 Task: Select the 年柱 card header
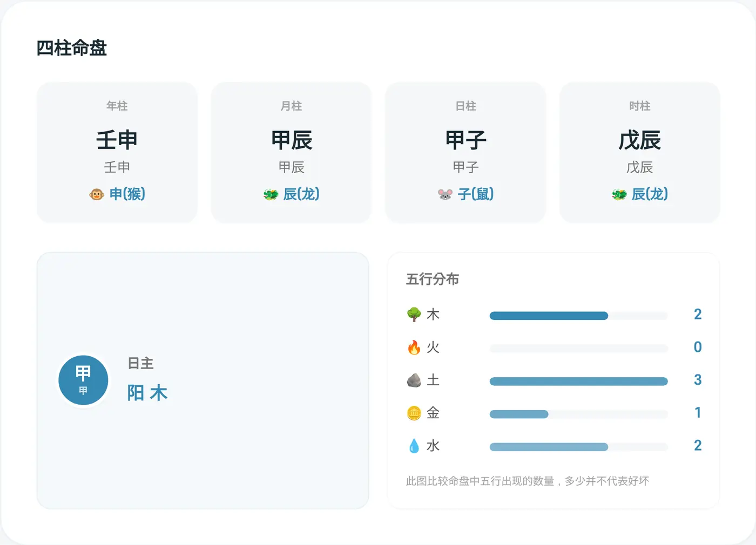117,106
